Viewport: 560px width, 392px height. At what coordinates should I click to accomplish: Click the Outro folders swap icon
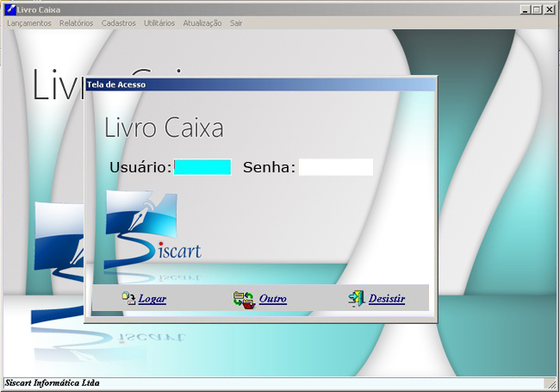coord(244,300)
